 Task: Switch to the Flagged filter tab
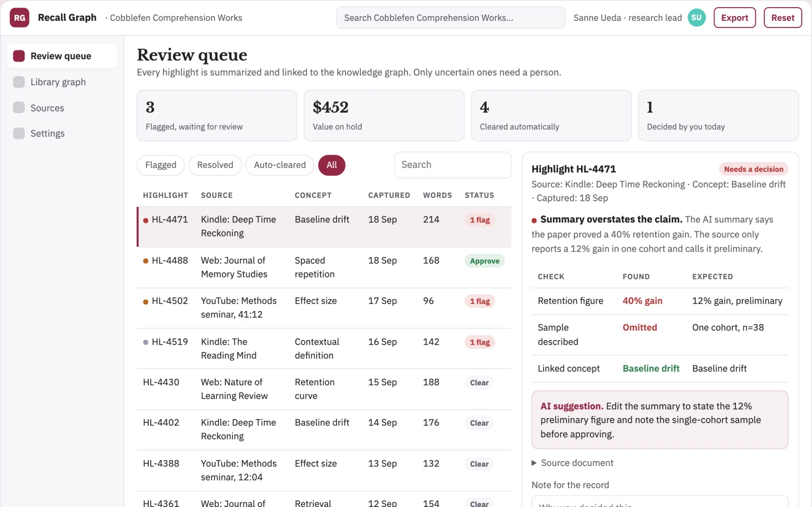pos(160,165)
